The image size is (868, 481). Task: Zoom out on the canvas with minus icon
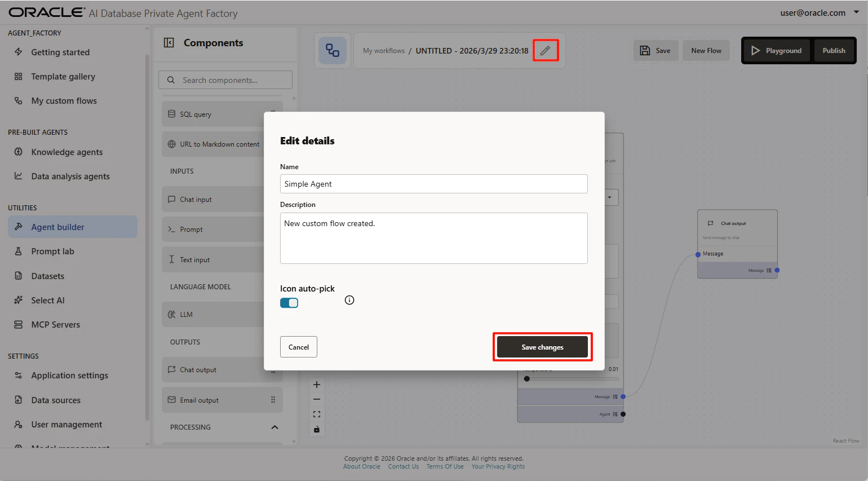click(317, 399)
